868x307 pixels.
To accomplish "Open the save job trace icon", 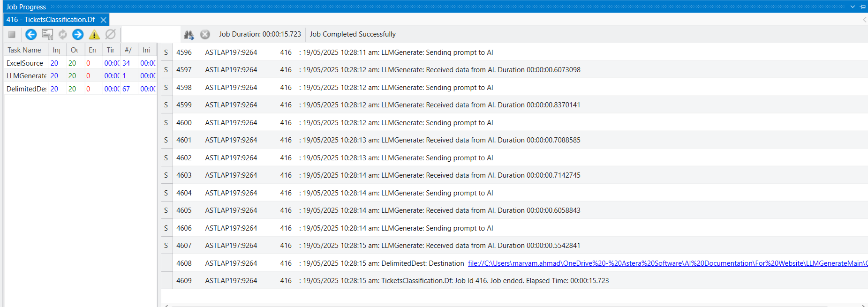I will [x=47, y=34].
